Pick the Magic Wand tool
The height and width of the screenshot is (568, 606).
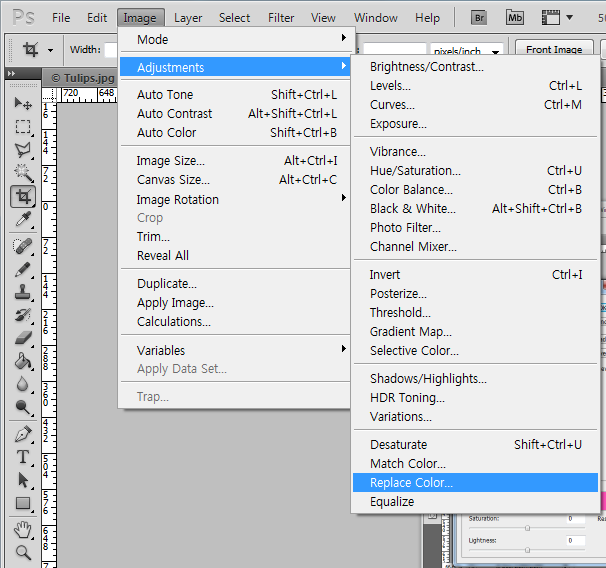pos(23,173)
